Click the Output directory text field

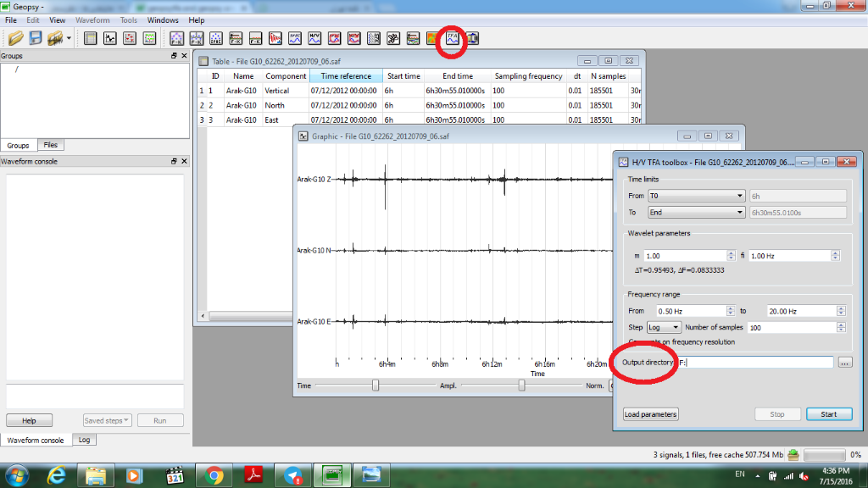[754, 363]
